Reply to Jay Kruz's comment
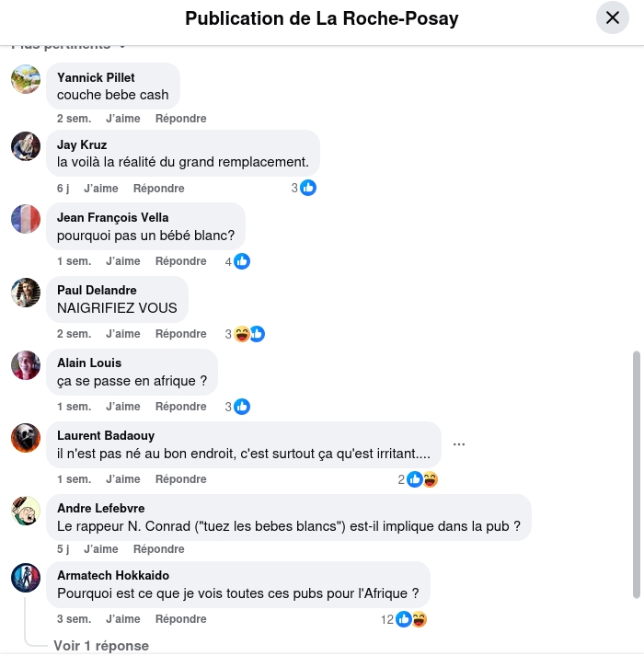 [158, 189]
